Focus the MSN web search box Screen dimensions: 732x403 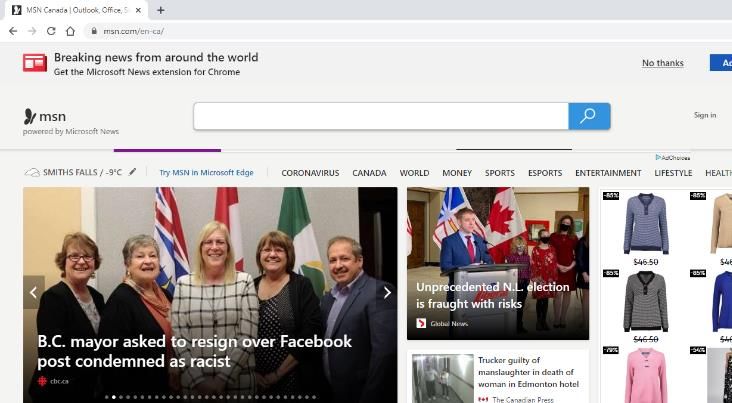[381, 116]
